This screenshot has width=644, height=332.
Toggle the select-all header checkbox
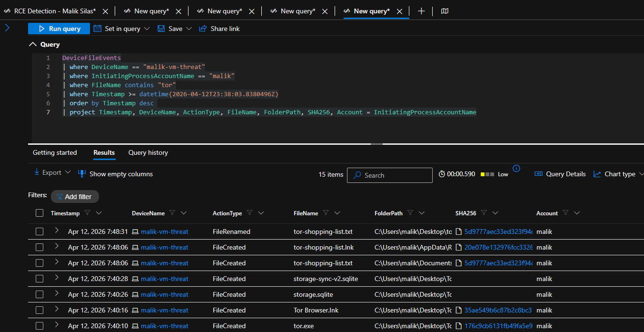point(40,213)
